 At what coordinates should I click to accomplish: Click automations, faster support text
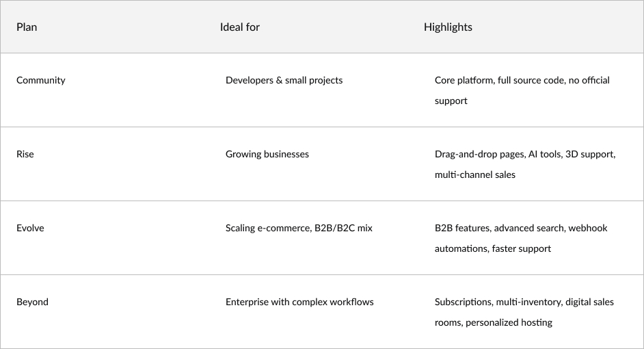[x=493, y=248]
